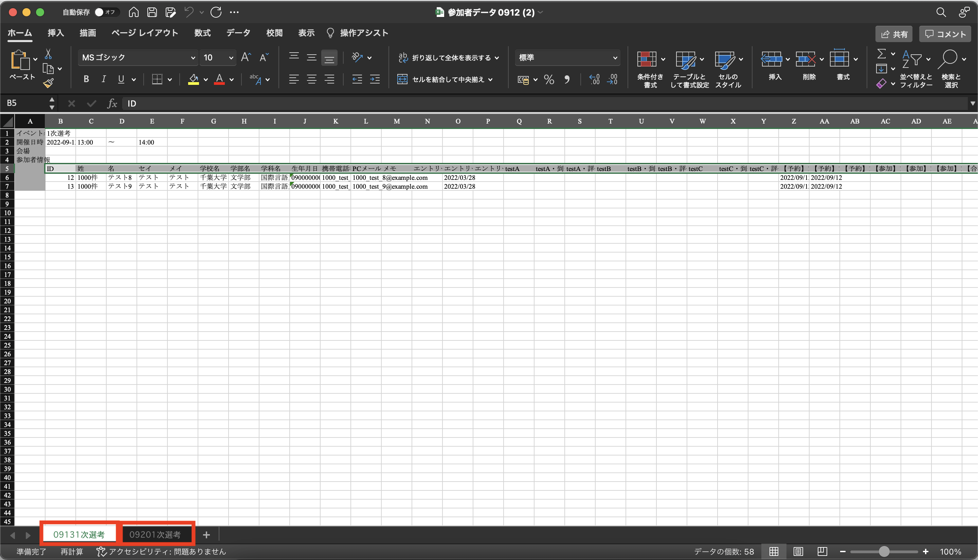
Task: Click the Format Painter brush icon
Action: tap(49, 83)
